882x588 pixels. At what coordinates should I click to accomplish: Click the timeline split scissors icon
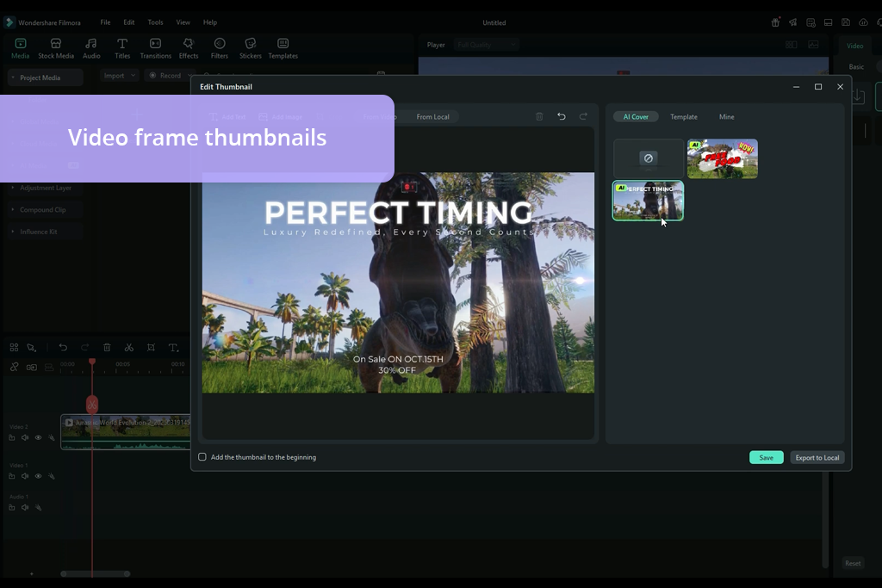tap(129, 348)
